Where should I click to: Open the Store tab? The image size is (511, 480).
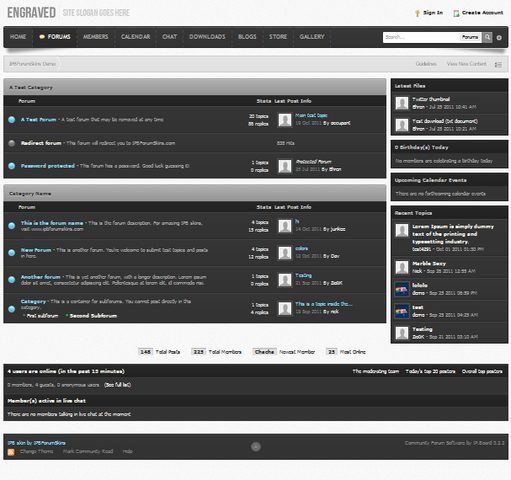point(278,37)
